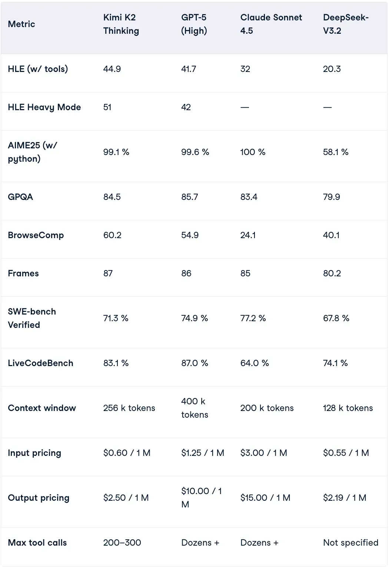Click the HLE (w/ tools) row label
This screenshot has height=569, width=392.
point(38,69)
